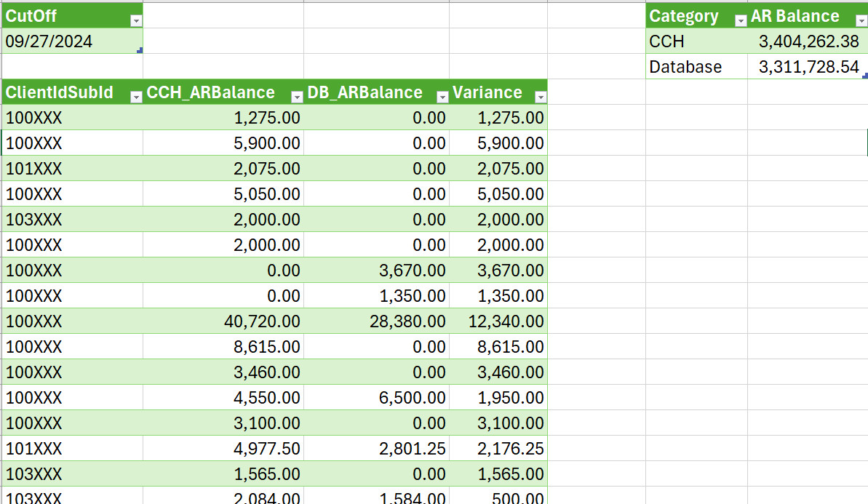Select the 100XXX client in 8,615.00 row
868x504 pixels.
(x=72, y=346)
